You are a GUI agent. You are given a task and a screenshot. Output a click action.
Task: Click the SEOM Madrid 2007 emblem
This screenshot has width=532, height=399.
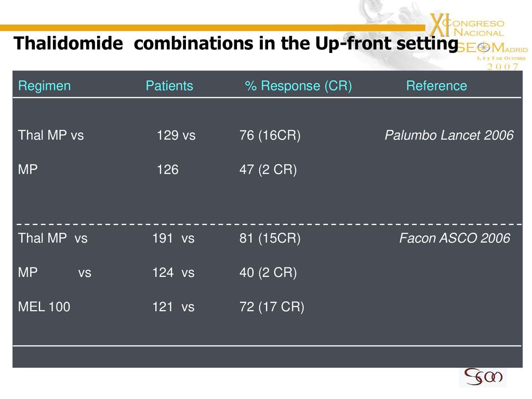click(493, 56)
